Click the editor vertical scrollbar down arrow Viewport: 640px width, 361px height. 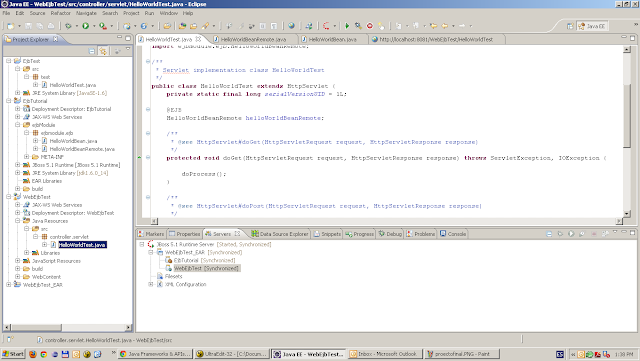(627, 214)
